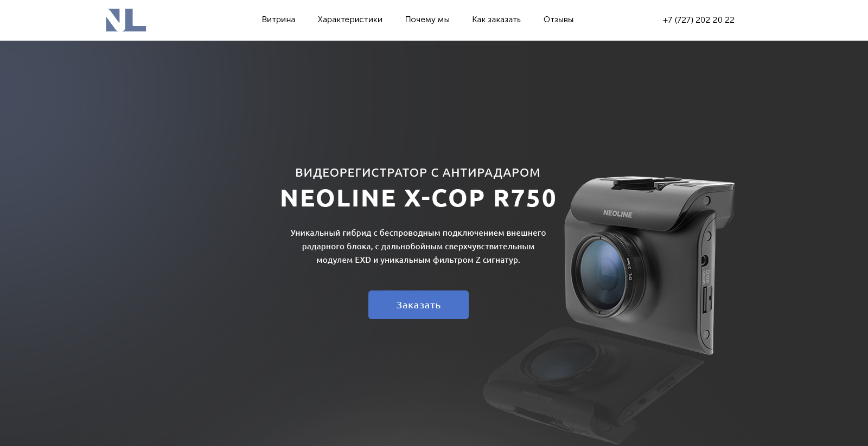
Task: Click the NEOLINE X-COP R750 headline
Action: pos(418,198)
